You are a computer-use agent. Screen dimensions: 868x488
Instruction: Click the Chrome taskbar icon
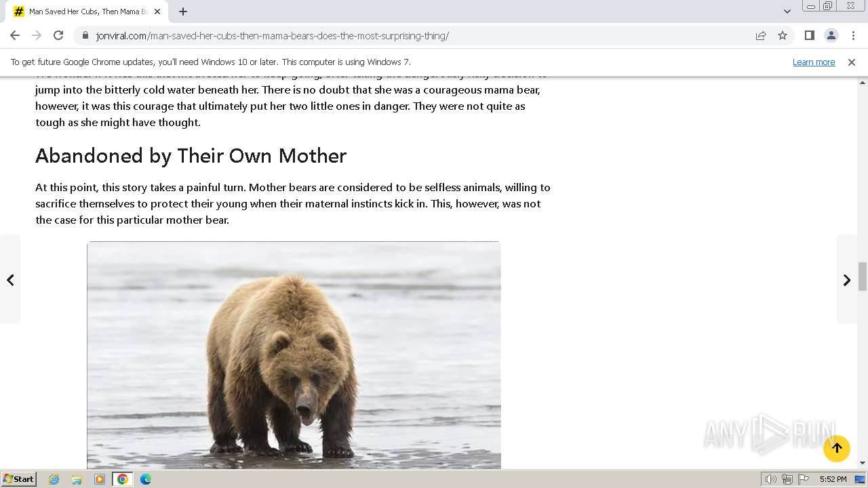tap(123, 479)
